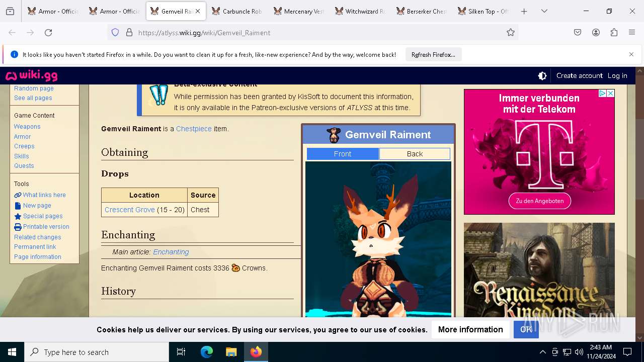
Task: Expand the list all tabs dropdown
Action: click(544, 11)
